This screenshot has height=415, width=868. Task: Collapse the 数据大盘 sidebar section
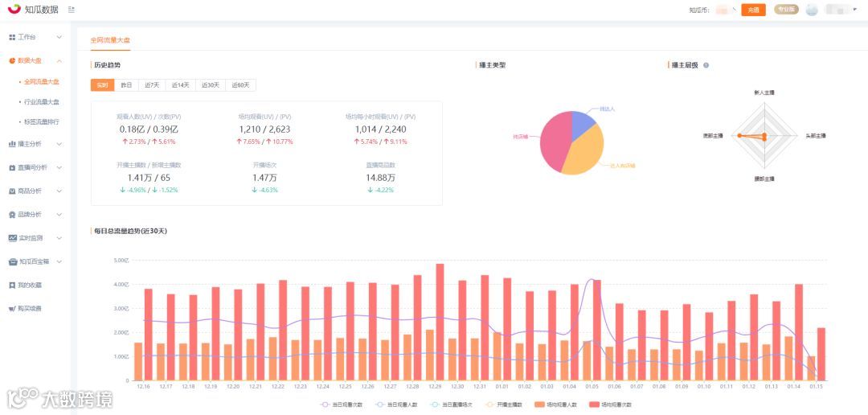click(x=35, y=61)
